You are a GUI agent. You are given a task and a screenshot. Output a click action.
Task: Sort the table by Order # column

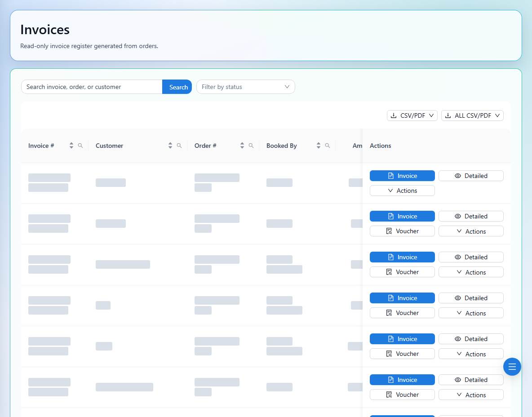tap(242, 146)
